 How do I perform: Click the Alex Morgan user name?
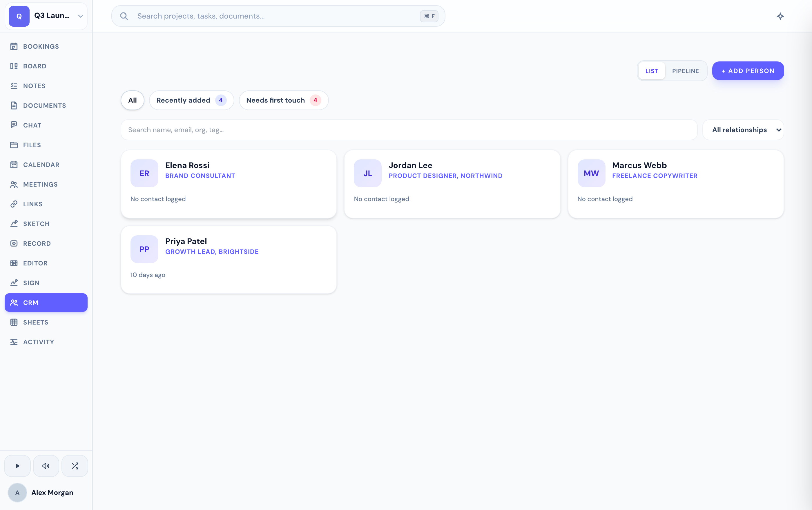[52, 493]
